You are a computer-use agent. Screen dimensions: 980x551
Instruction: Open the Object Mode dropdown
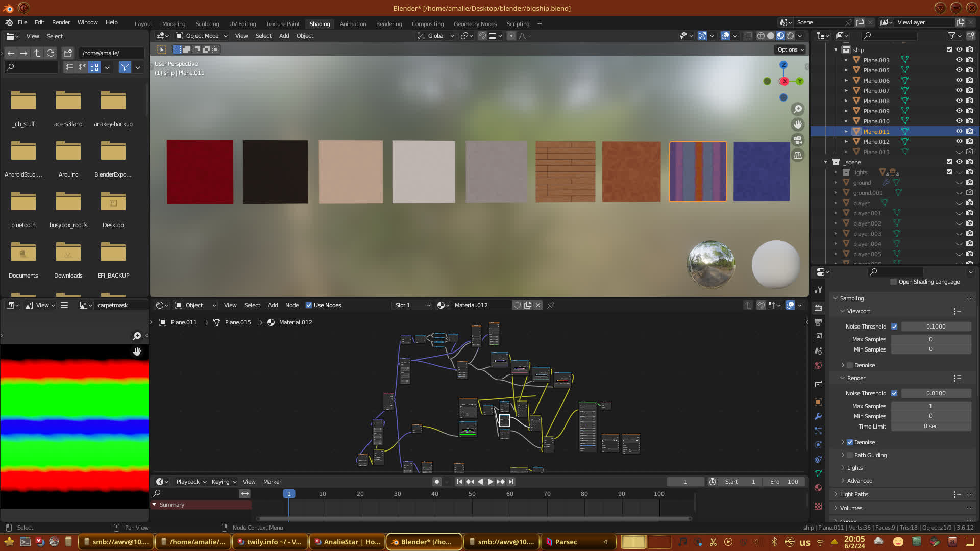[202, 36]
